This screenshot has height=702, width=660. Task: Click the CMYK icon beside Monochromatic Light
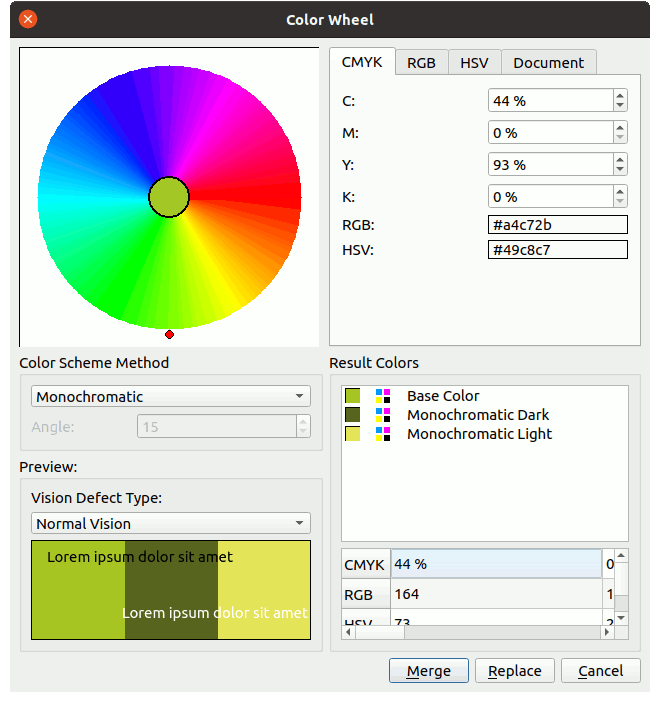click(382, 434)
